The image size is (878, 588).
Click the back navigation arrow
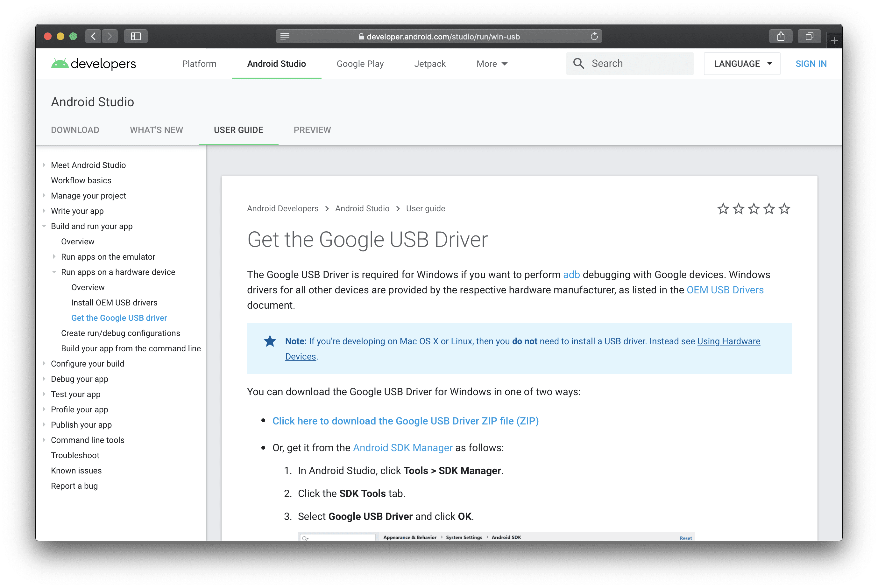[x=93, y=36]
